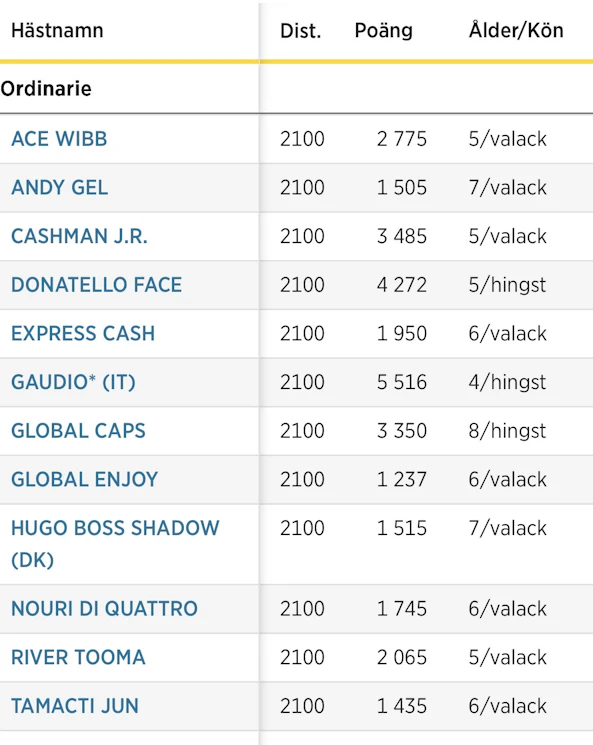Select points value 4 272 for DONATELLO FACE
Screen dimensions: 593x745
coord(402,285)
